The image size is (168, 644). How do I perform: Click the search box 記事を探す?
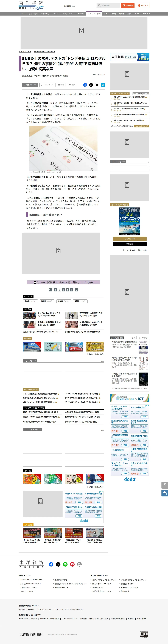point(108,5)
